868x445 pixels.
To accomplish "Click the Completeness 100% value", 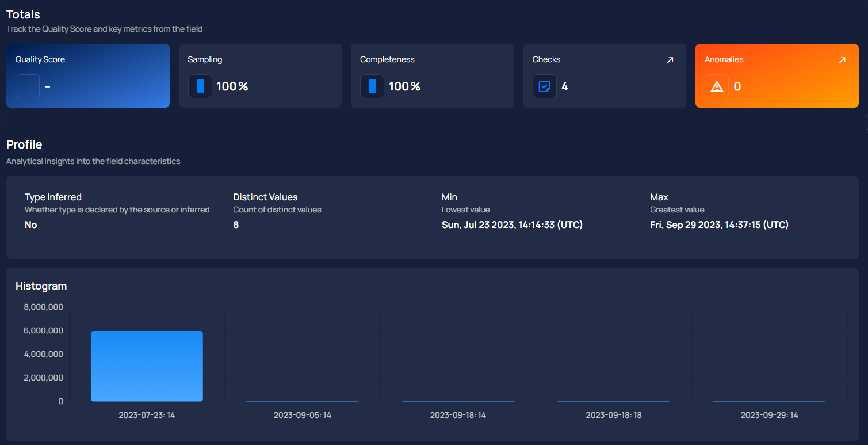I will tap(405, 86).
